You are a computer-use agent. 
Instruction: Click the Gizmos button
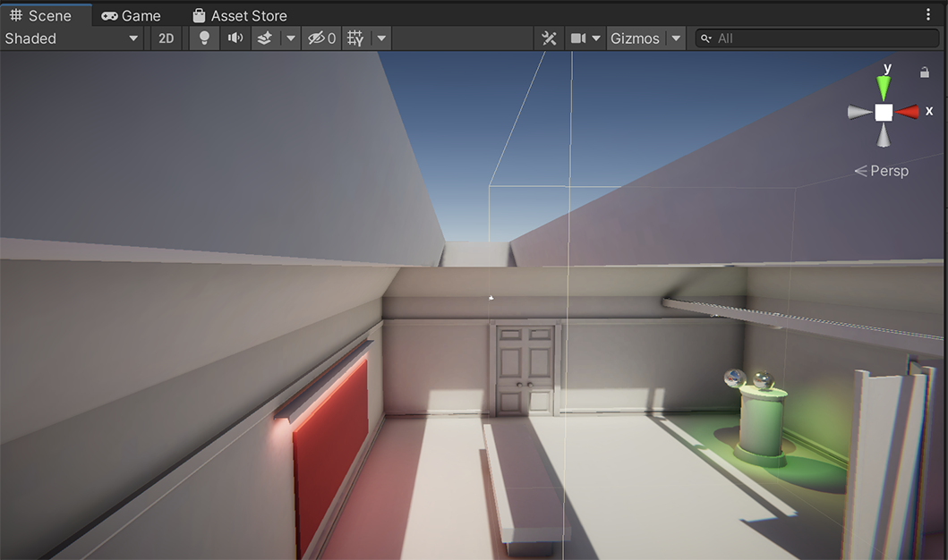pos(635,38)
